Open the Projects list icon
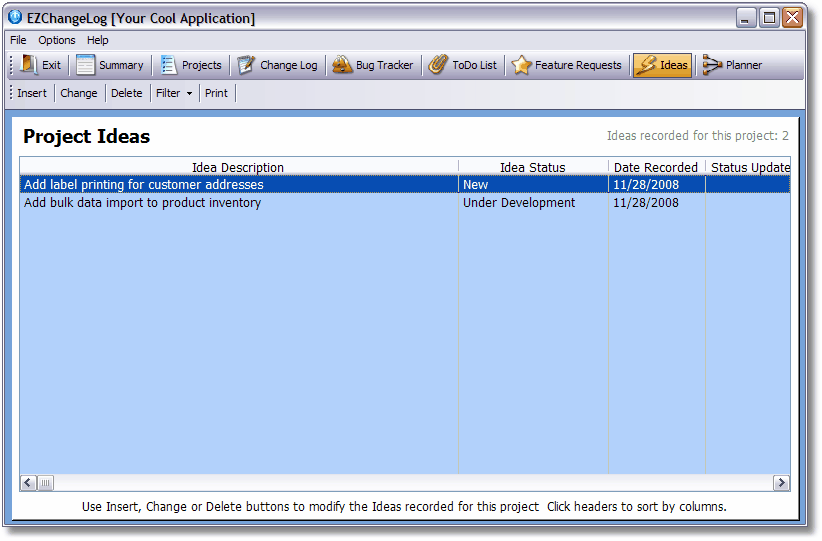Screen dimensions: 822x541 coord(168,65)
